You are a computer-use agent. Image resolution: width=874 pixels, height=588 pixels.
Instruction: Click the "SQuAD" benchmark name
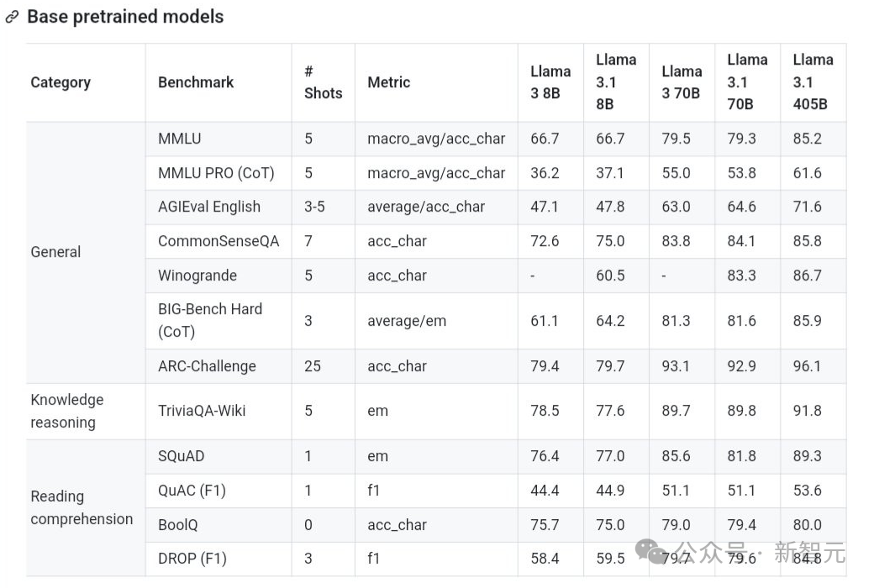click(181, 456)
